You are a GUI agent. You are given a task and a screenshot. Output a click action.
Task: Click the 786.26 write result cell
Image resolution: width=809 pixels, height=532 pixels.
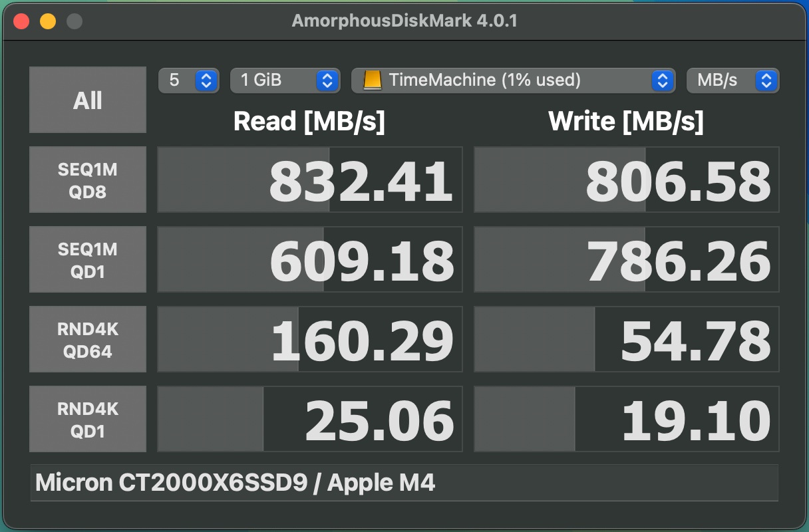click(x=626, y=260)
